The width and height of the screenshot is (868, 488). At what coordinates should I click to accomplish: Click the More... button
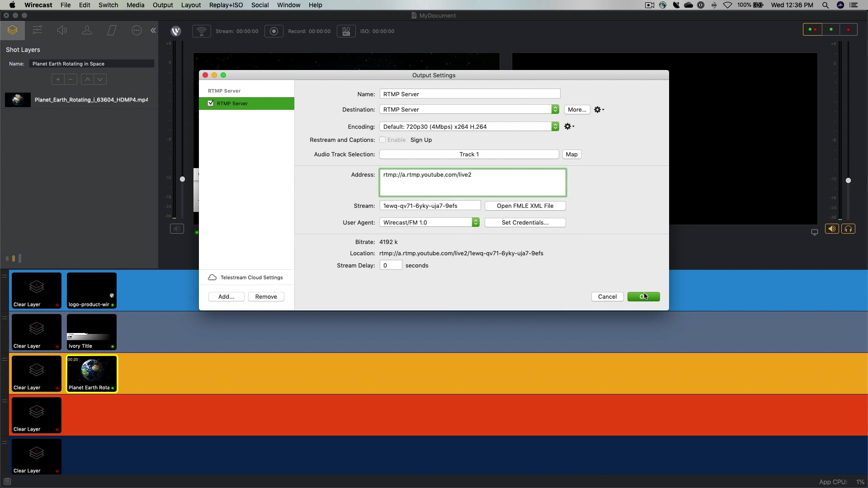pos(577,110)
